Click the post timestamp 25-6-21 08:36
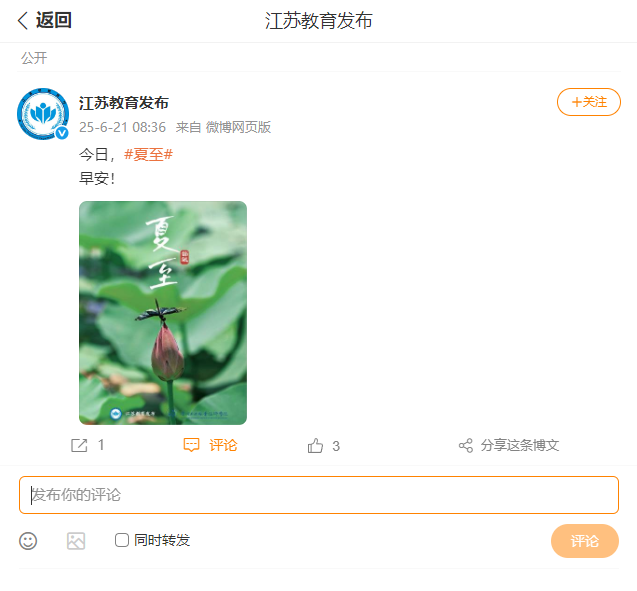The width and height of the screenshot is (637, 591). click(x=122, y=127)
